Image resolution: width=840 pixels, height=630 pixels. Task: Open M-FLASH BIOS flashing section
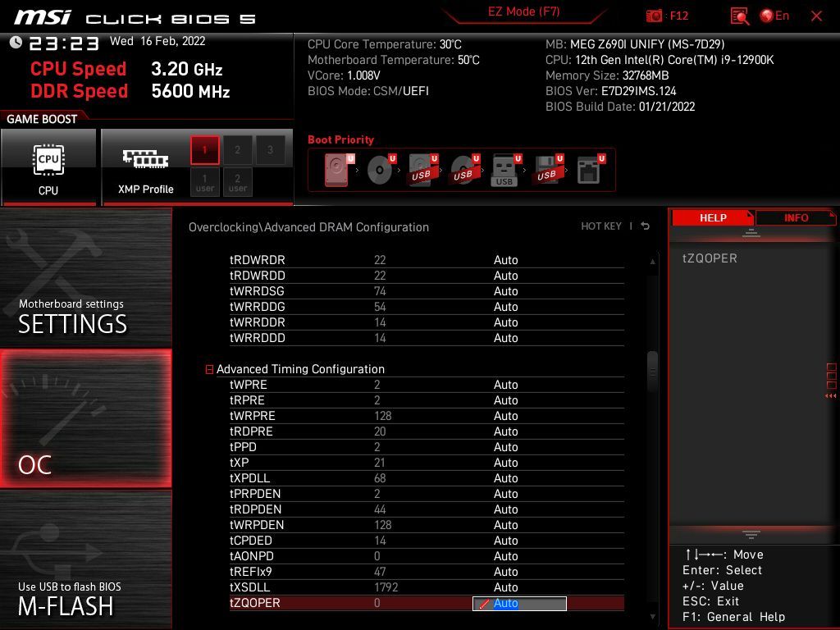pos(85,559)
